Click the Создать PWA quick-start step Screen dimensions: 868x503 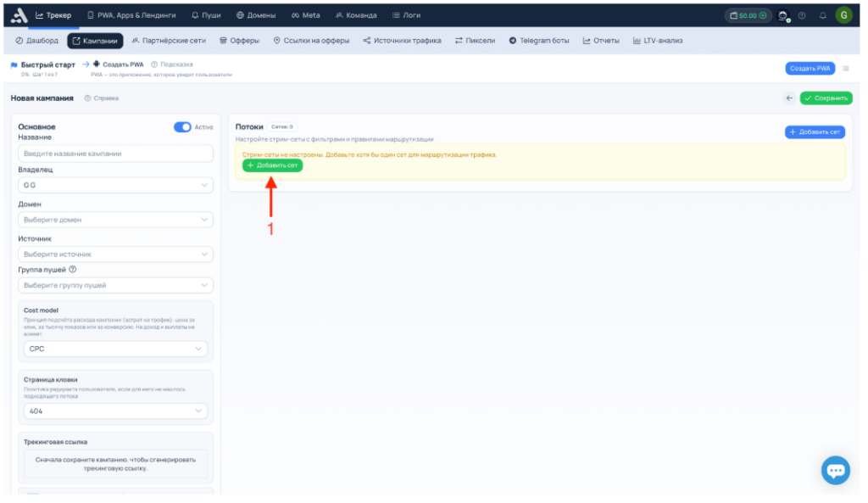pyautogui.click(x=119, y=64)
